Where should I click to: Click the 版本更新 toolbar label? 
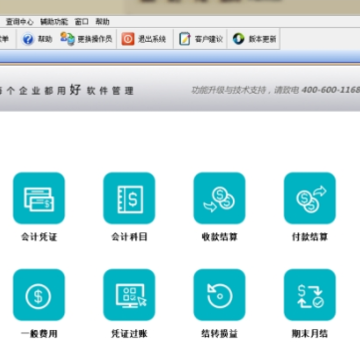pos(262,39)
